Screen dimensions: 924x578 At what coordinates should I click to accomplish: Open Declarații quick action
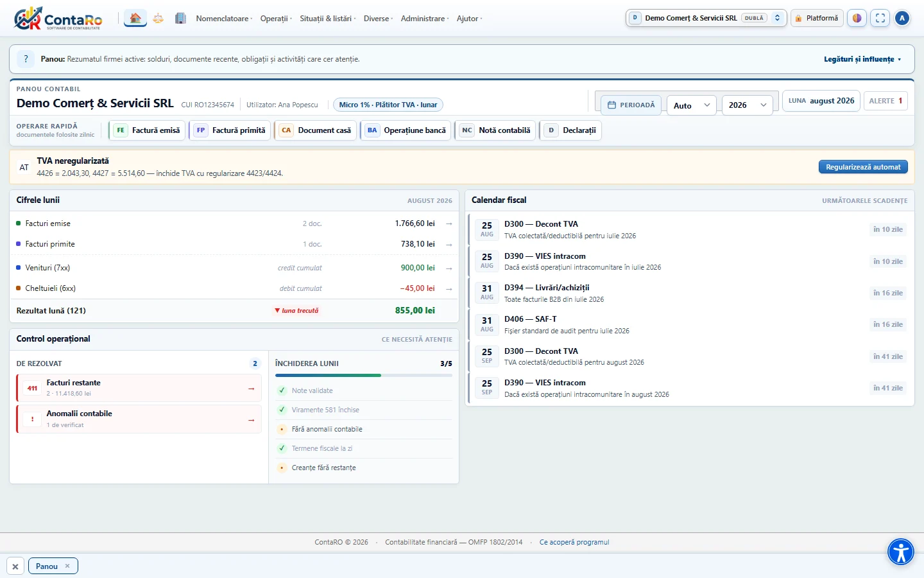pos(570,130)
